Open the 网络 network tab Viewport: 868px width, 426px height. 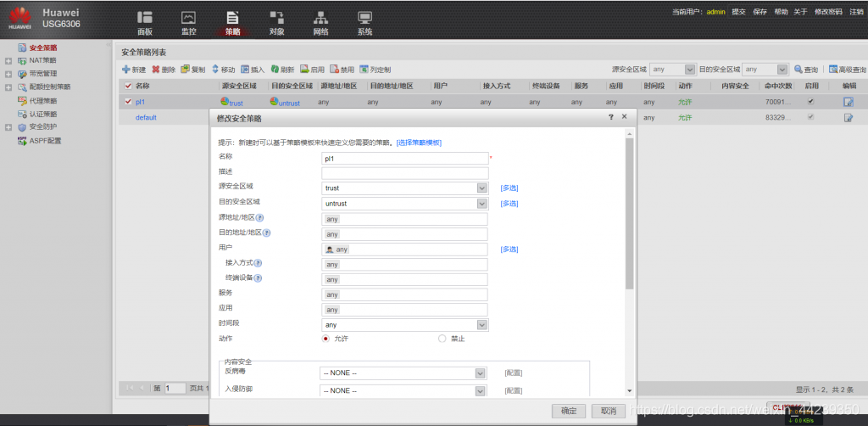[321, 23]
